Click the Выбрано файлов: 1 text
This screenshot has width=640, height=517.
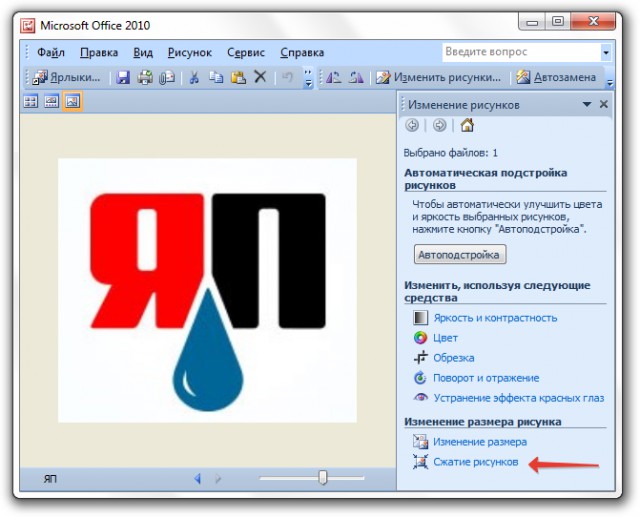[450, 153]
